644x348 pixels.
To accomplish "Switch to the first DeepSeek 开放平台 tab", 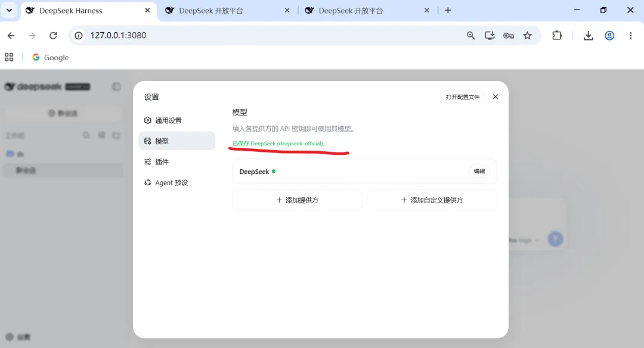I will pos(227,11).
